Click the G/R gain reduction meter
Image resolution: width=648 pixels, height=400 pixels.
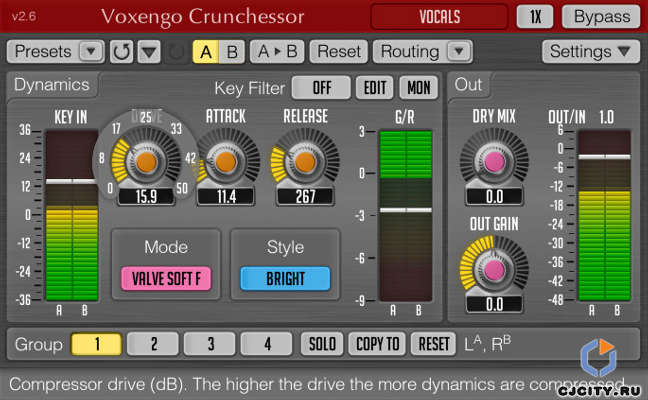406,216
